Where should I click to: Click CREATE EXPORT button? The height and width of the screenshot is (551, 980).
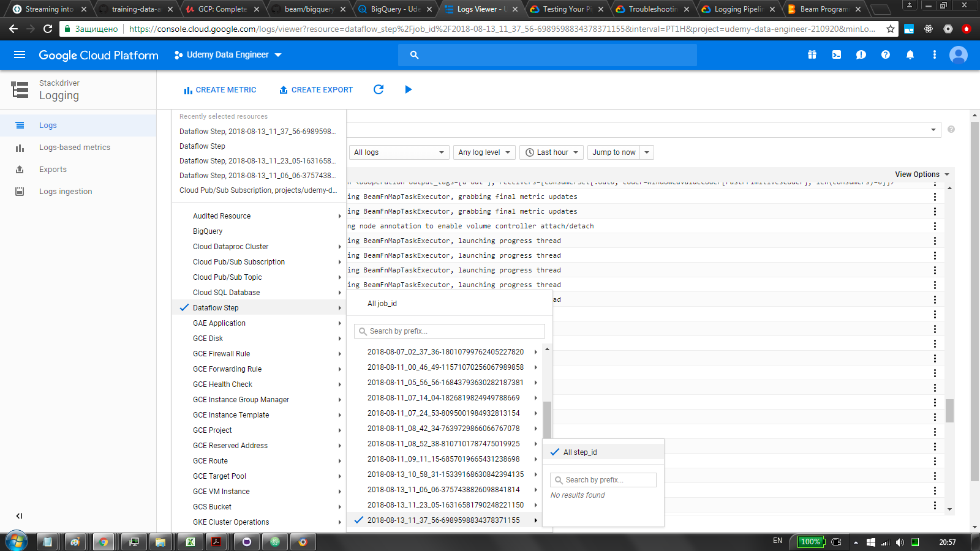point(316,90)
